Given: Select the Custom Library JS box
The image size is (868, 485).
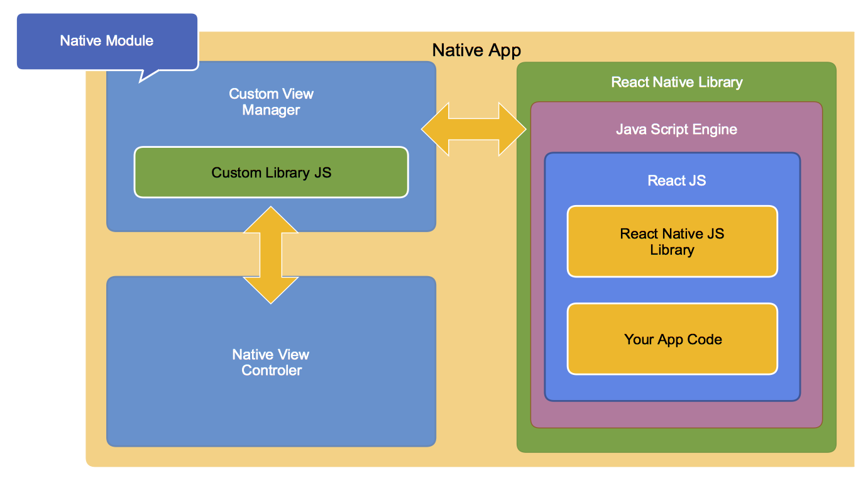Looking at the screenshot, I should [x=271, y=172].
